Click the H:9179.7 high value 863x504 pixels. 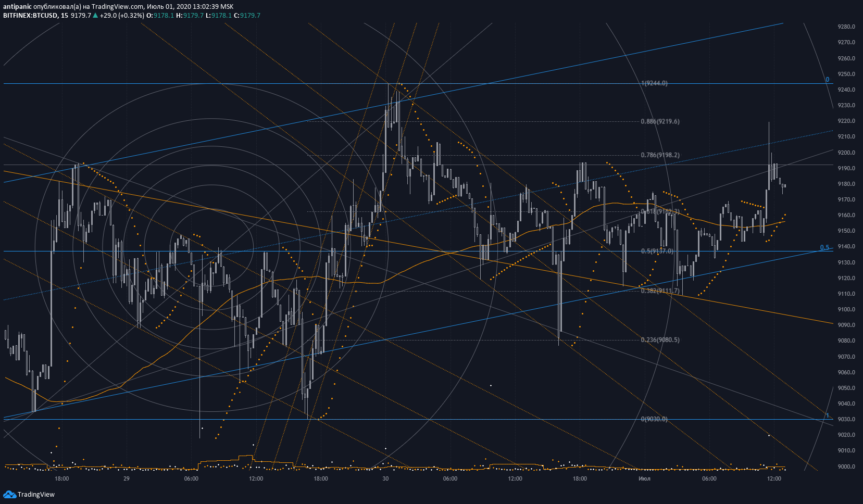pyautogui.click(x=190, y=15)
